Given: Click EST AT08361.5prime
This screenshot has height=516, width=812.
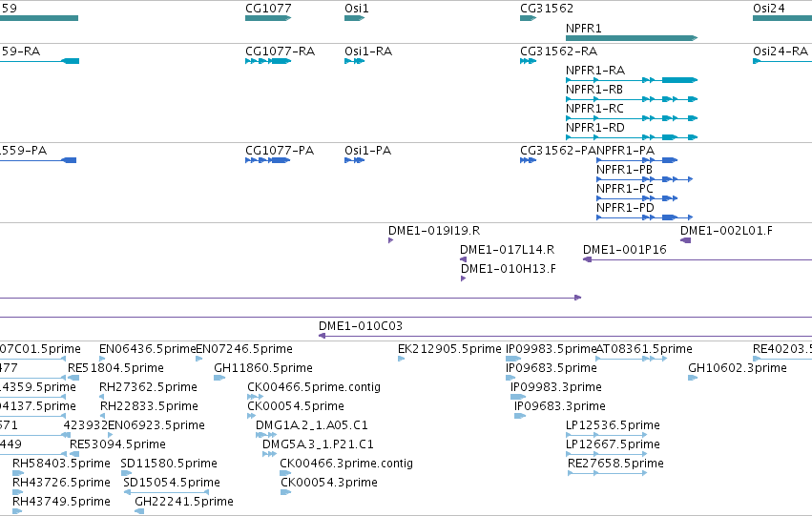Looking at the screenshot, I should [x=632, y=359].
